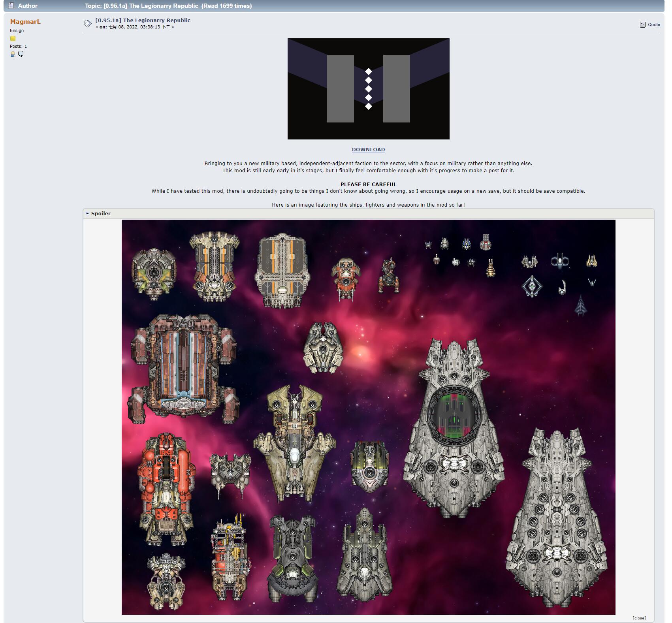Image resolution: width=672 pixels, height=623 pixels.
Task: Collapse the spoiler using the minus icon
Action: click(x=88, y=213)
